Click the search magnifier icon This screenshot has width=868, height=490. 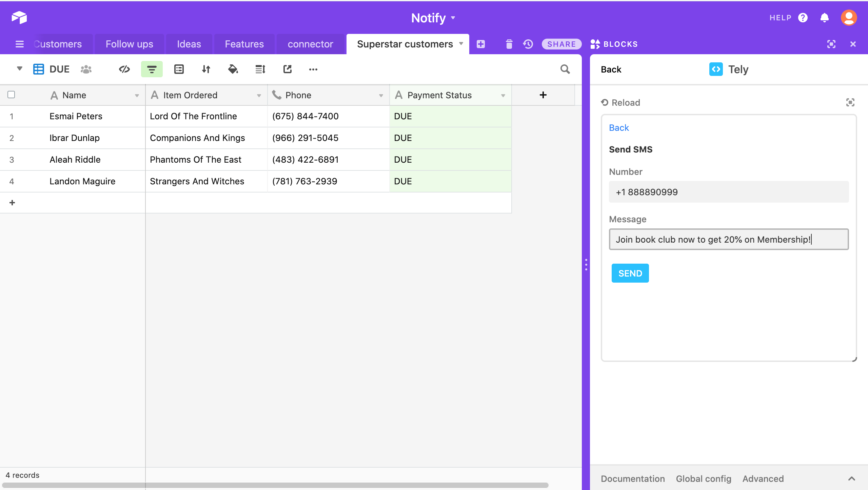tap(565, 69)
